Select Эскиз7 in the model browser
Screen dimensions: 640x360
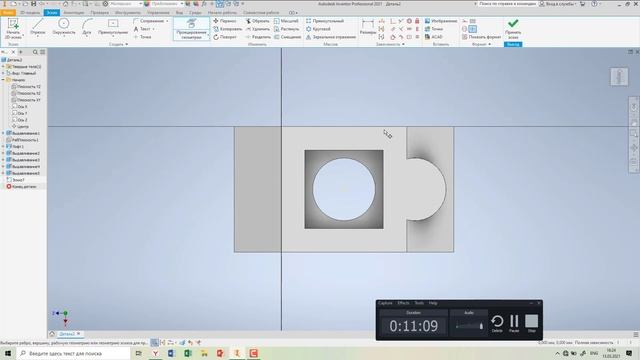tap(16, 180)
